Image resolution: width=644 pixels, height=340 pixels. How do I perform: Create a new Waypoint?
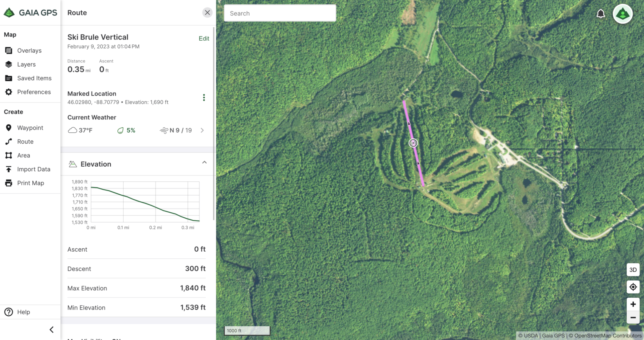click(24, 128)
